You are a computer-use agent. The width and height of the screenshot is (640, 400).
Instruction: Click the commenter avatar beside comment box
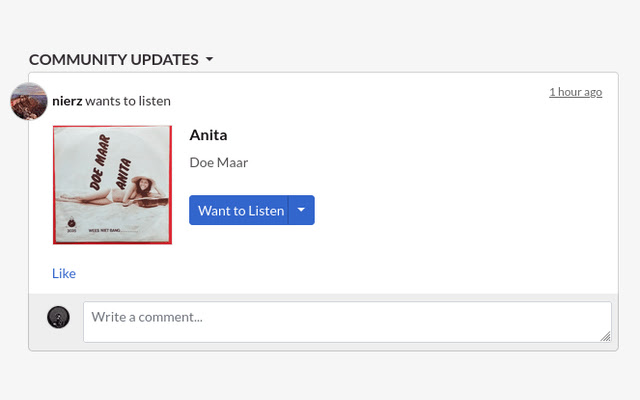(x=58, y=317)
